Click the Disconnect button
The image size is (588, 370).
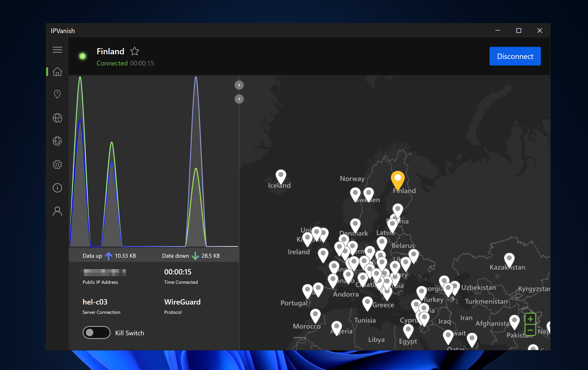pyautogui.click(x=515, y=56)
